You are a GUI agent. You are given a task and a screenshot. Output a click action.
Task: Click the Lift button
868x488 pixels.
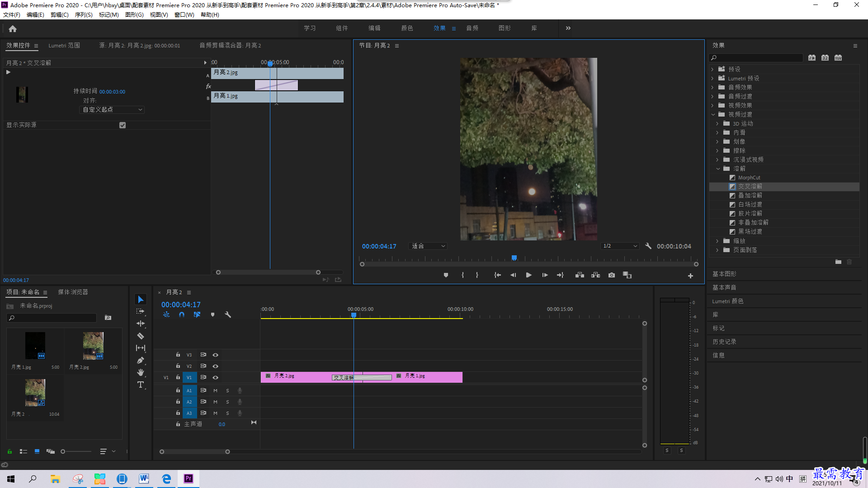tap(580, 275)
